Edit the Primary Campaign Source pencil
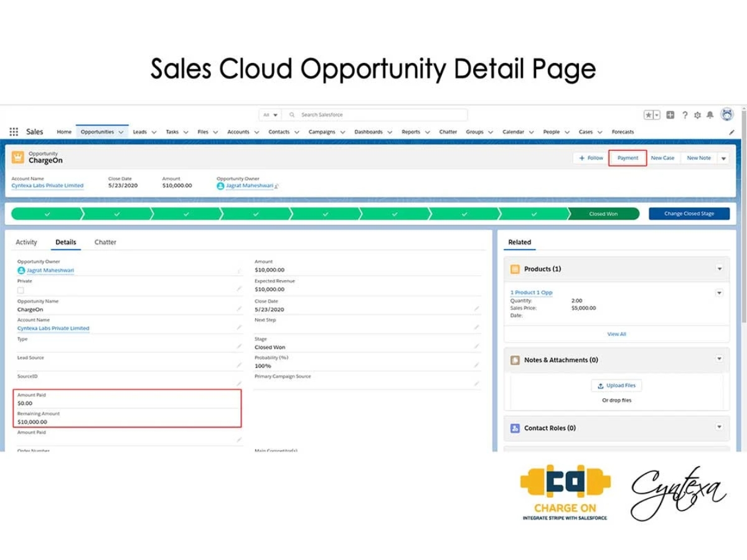 477,384
